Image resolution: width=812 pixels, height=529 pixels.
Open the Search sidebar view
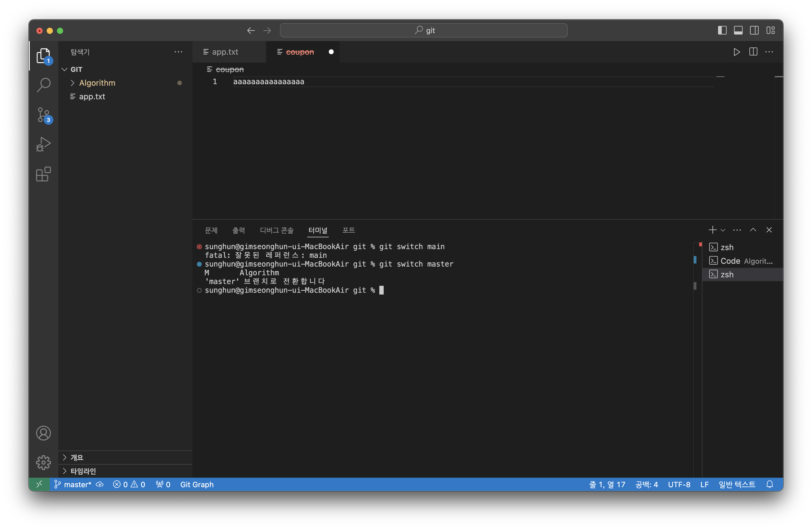tap(44, 85)
